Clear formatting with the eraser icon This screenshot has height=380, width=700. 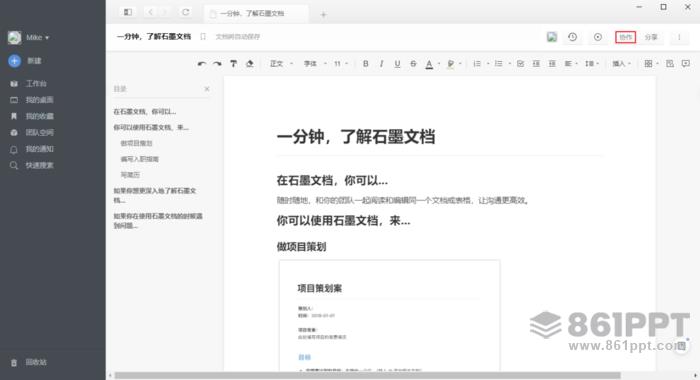(x=250, y=64)
